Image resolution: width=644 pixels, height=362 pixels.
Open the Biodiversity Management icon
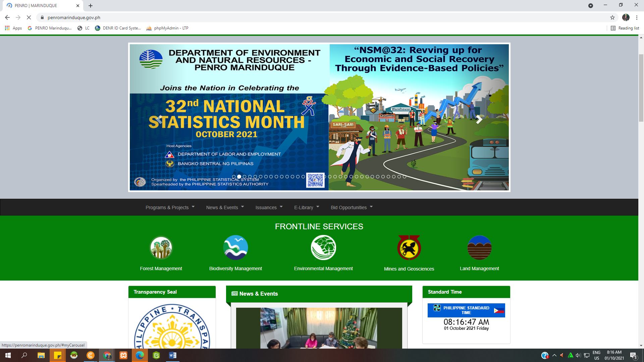click(235, 248)
